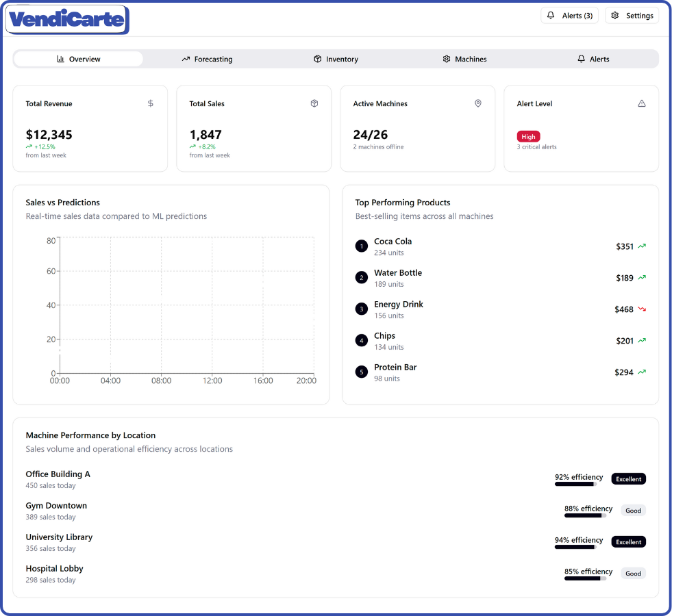Click the green upward trend icon for Coca Cola
This screenshot has height=616, width=685.
click(642, 246)
